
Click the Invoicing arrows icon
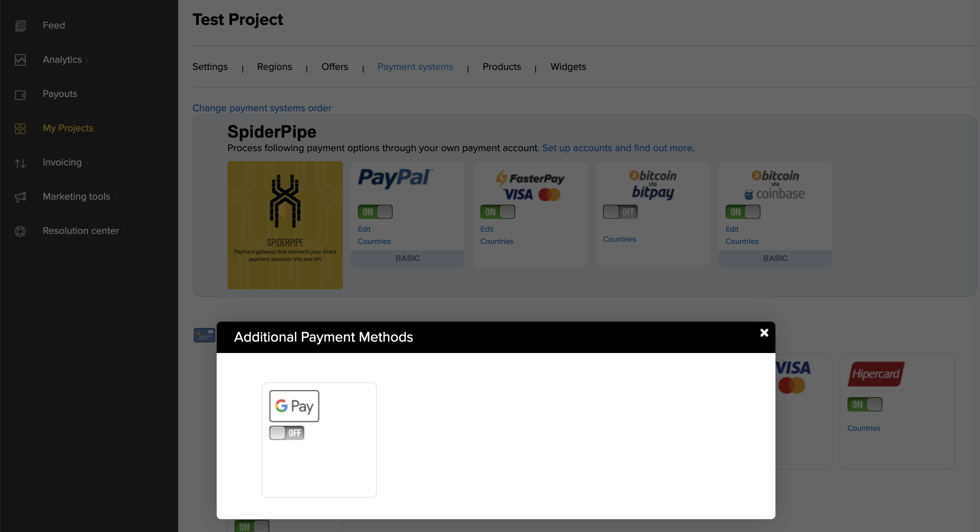pyautogui.click(x=20, y=163)
